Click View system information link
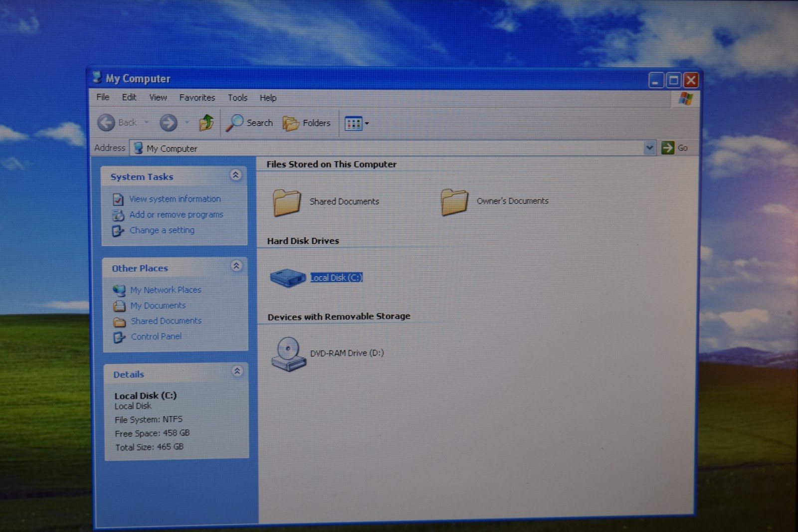The height and width of the screenshot is (532, 798). click(175, 199)
